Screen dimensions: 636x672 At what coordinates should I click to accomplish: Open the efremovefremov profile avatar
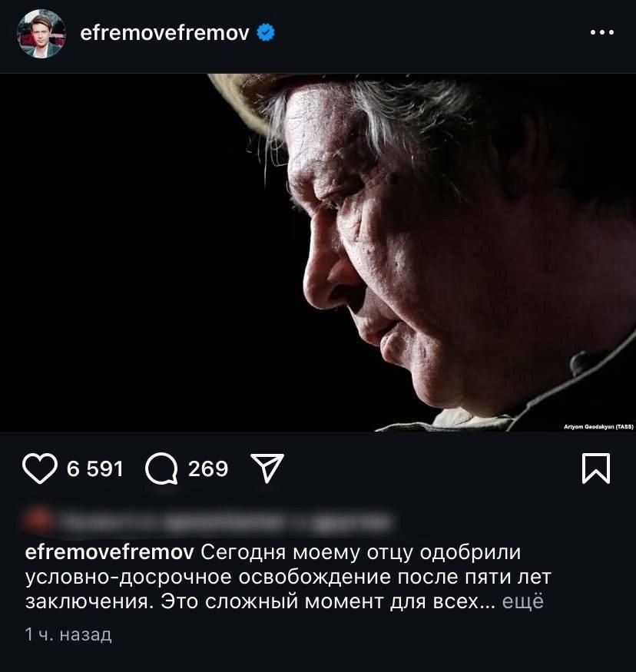[41, 34]
